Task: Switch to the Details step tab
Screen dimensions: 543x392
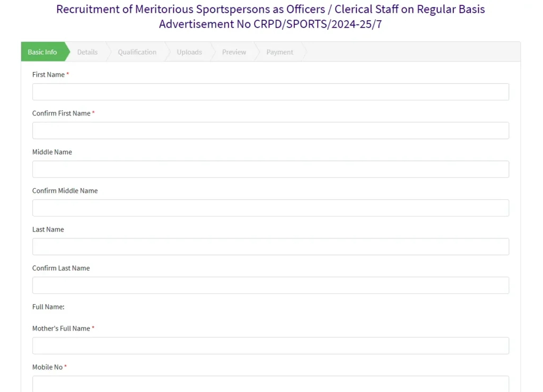Action: pyautogui.click(x=87, y=52)
